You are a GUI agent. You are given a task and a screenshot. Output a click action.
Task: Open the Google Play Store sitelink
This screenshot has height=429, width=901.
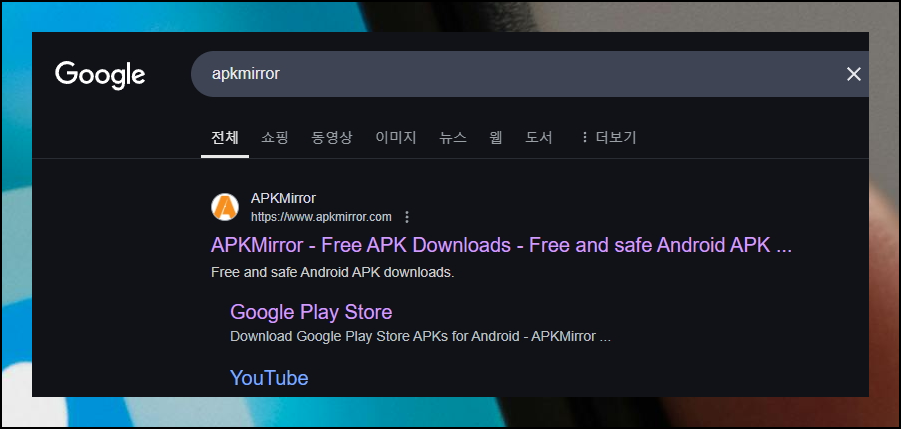[311, 312]
